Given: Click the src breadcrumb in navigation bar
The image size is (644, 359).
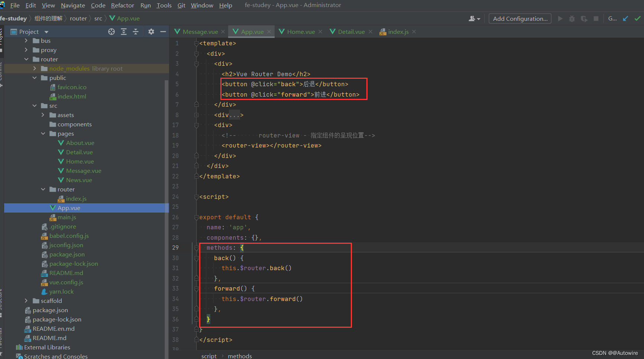Looking at the screenshot, I should pyautogui.click(x=98, y=18).
